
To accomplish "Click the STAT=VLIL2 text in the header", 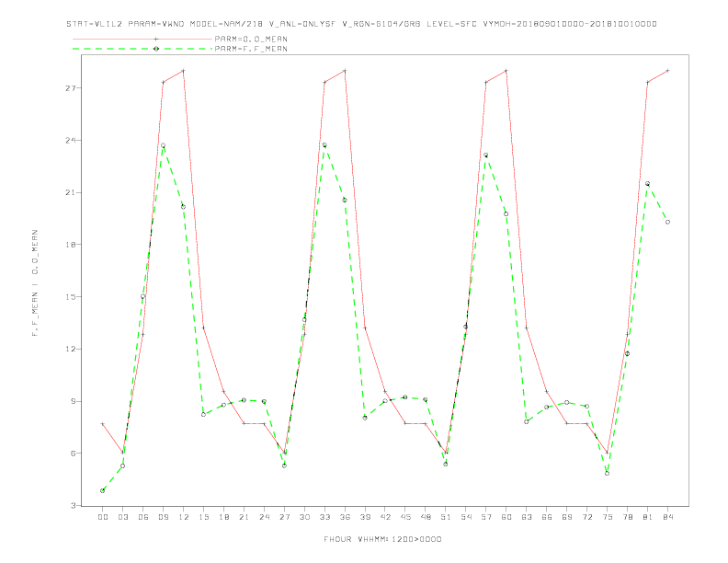I will tap(95, 24).
